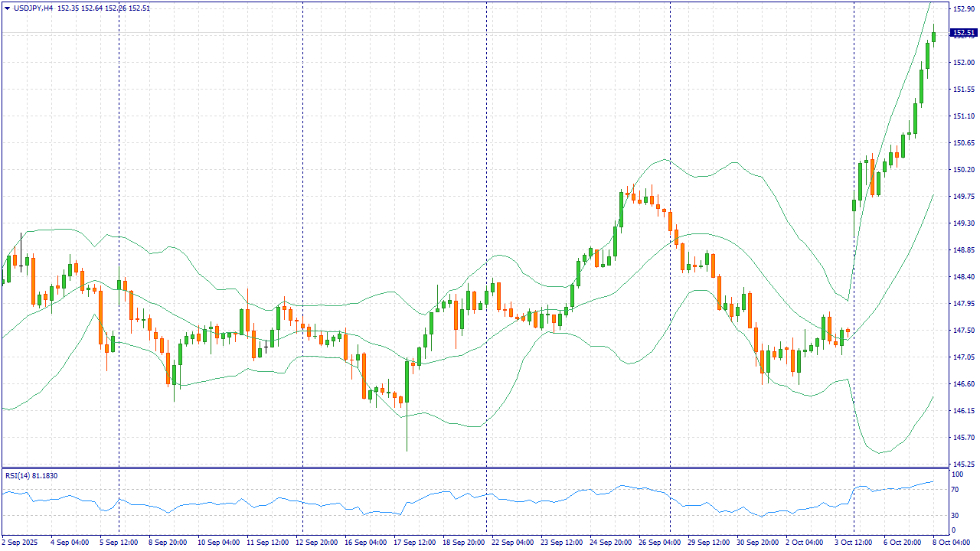This screenshot has width=980, height=551.
Task: Select the current price tag 152.51
Action: pyautogui.click(x=962, y=33)
